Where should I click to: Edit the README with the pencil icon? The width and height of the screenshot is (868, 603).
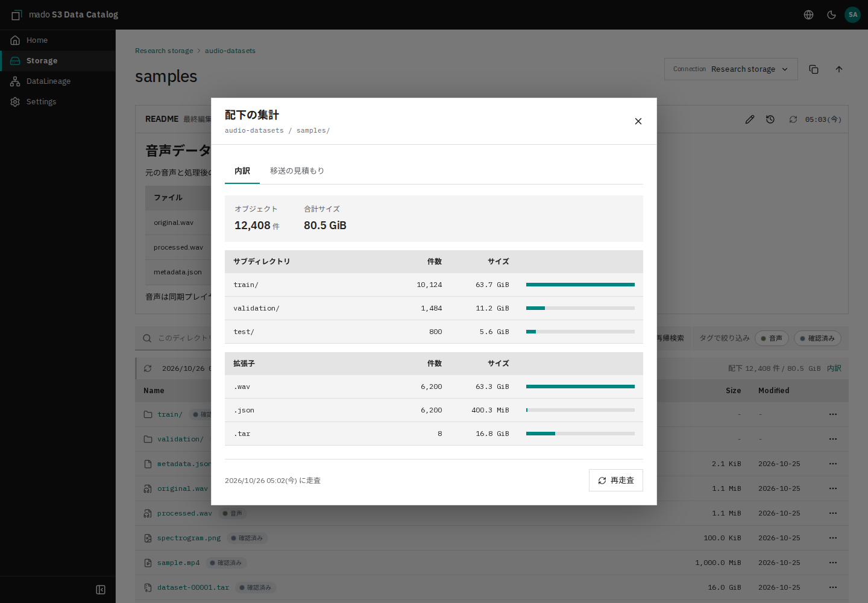(x=749, y=119)
